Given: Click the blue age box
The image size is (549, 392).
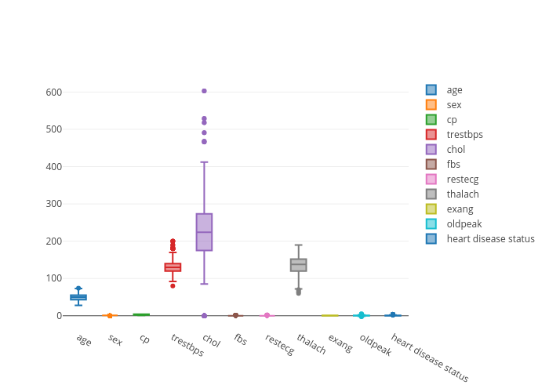Looking at the screenshot, I should 78,297.
